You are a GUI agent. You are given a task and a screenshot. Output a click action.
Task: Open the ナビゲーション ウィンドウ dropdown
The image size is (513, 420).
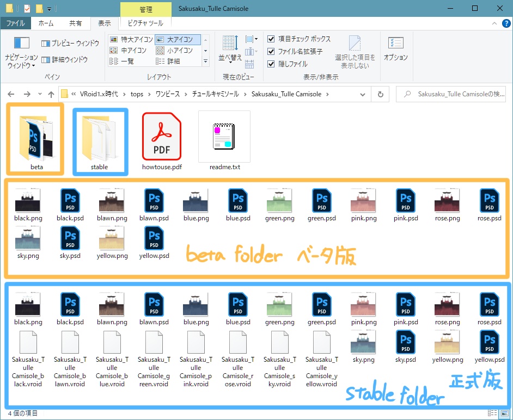point(21,52)
